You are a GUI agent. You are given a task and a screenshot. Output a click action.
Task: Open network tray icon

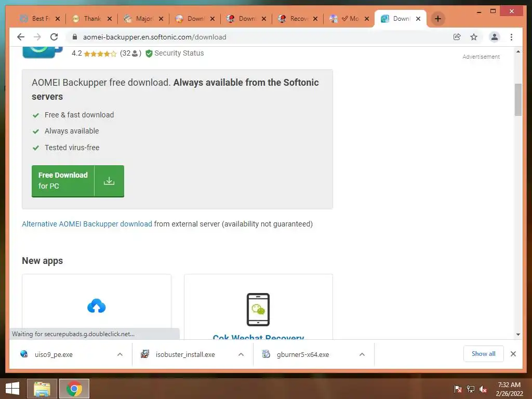(471, 389)
